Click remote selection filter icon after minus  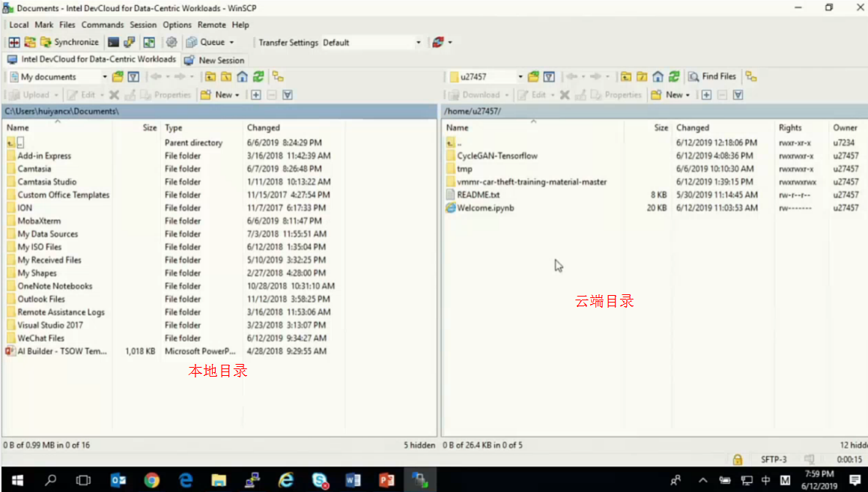coord(738,95)
